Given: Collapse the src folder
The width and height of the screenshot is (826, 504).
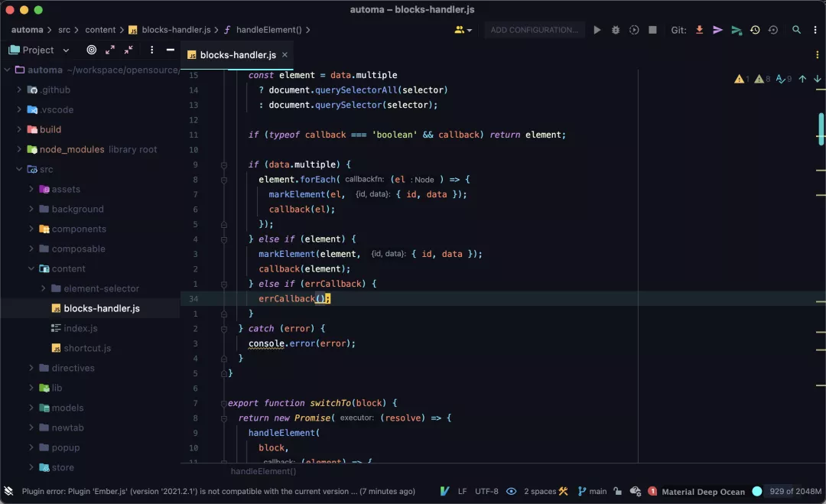Looking at the screenshot, I should click(x=19, y=169).
